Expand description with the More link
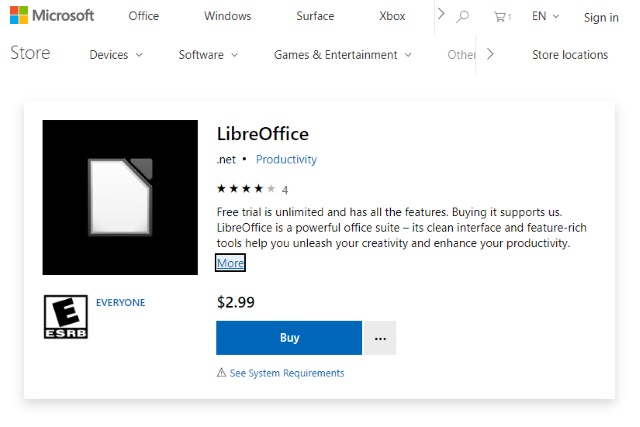The width and height of the screenshot is (640, 427). click(230, 263)
